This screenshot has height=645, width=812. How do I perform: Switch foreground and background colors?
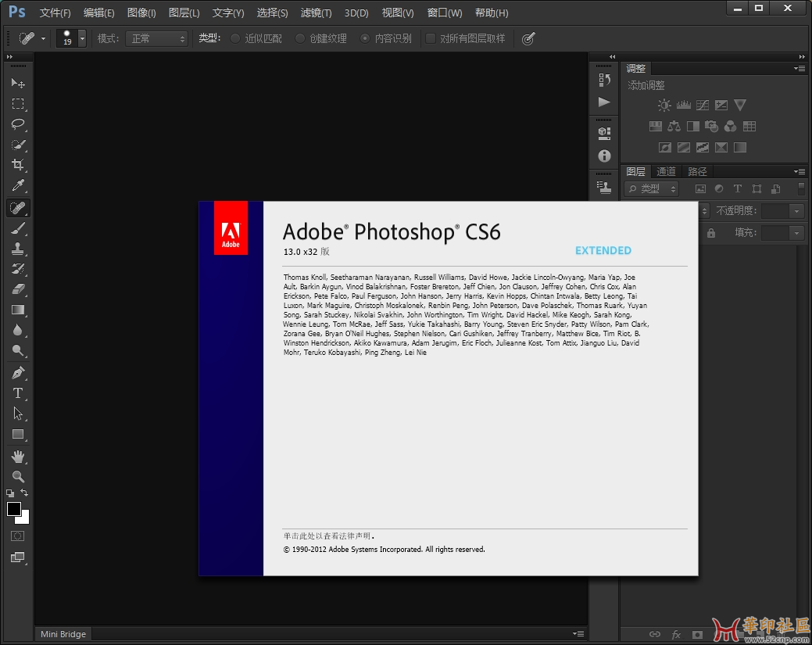tap(24, 493)
